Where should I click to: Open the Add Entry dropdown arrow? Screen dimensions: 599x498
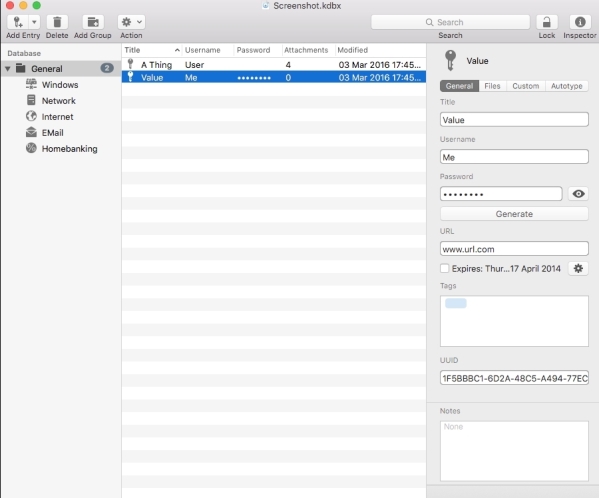tap(34, 22)
